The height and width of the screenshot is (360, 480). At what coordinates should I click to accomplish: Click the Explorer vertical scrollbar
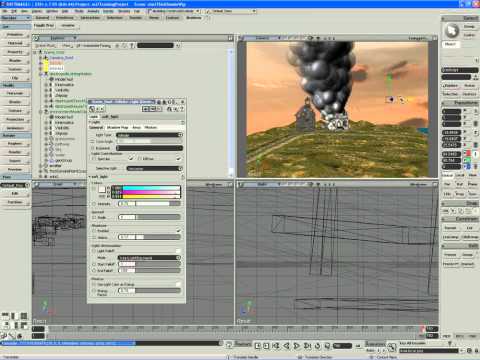click(231, 113)
